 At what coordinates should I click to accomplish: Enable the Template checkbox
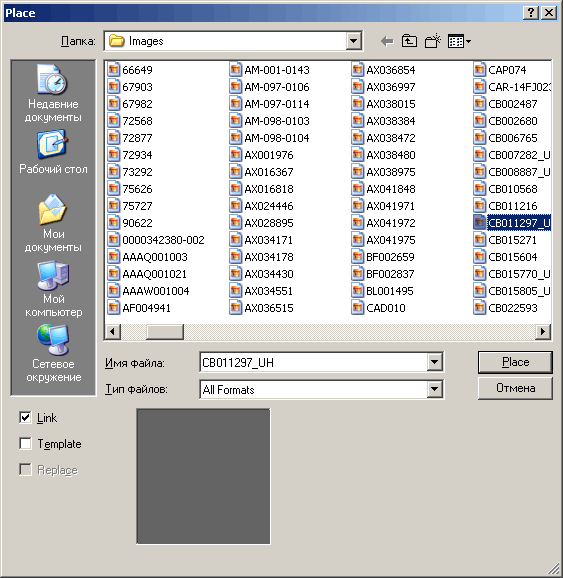(x=25, y=443)
